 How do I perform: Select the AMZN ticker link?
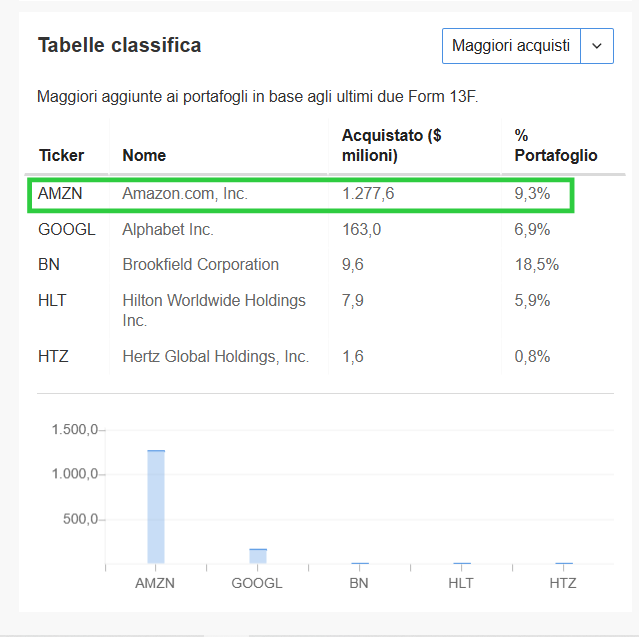tap(60, 194)
